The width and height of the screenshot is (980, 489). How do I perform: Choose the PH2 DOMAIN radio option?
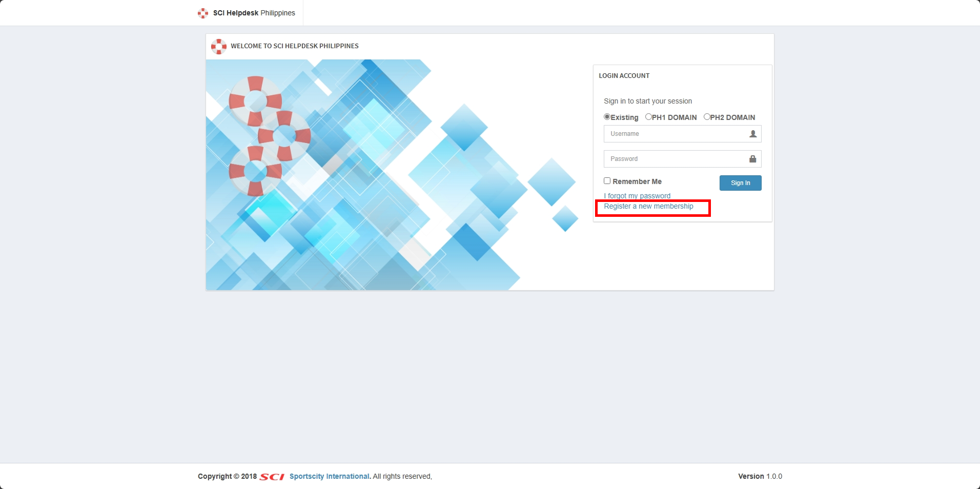(x=707, y=117)
